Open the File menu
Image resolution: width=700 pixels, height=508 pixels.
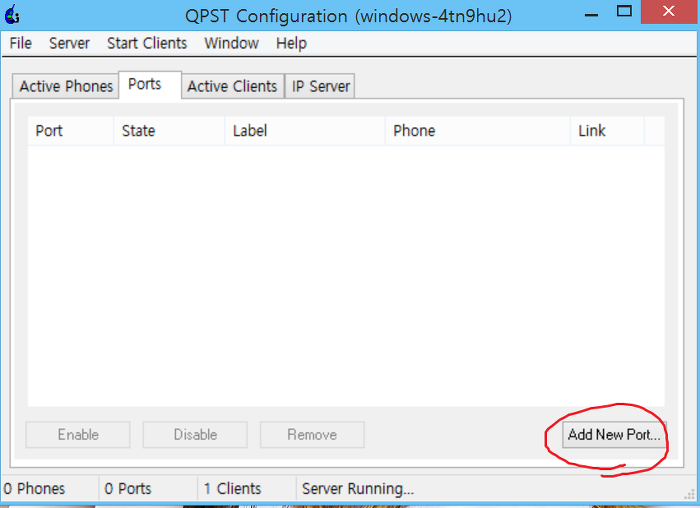pyautogui.click(x=21, y=43)
